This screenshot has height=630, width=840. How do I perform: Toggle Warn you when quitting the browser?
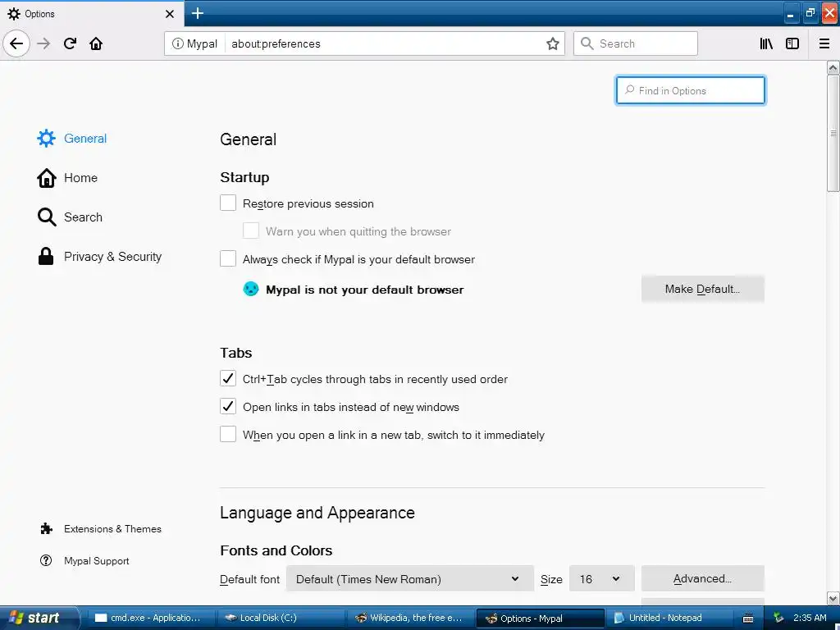[x=251, y=231]
